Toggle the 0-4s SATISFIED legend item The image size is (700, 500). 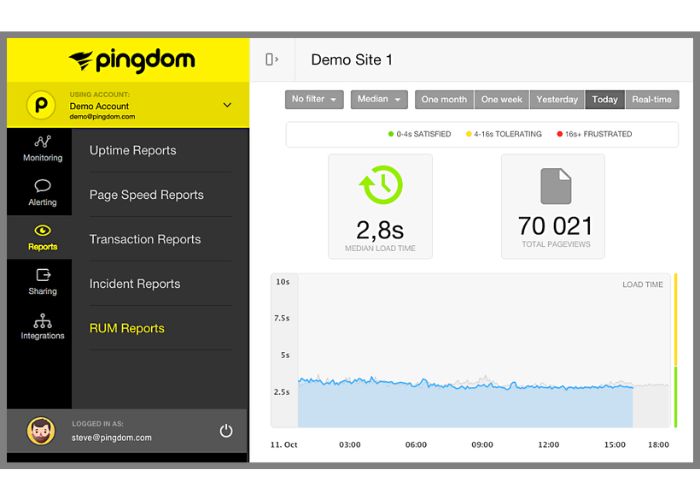click(420, 134)
